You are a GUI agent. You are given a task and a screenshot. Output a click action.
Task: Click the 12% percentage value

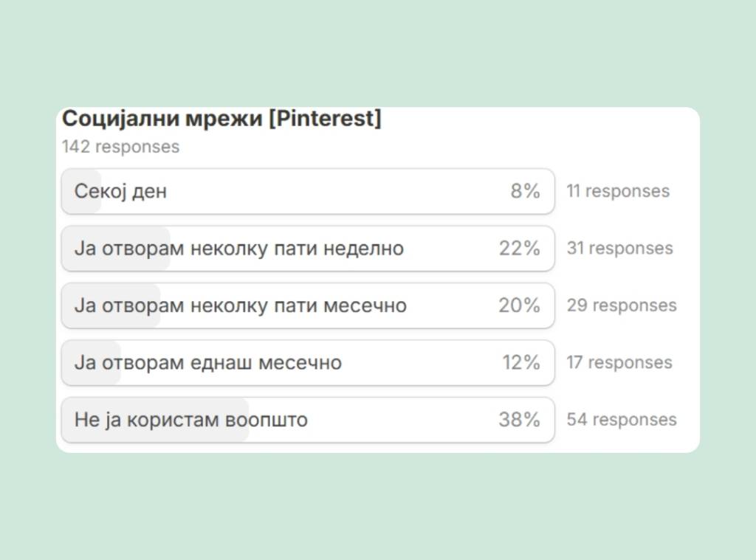(520, 363)
